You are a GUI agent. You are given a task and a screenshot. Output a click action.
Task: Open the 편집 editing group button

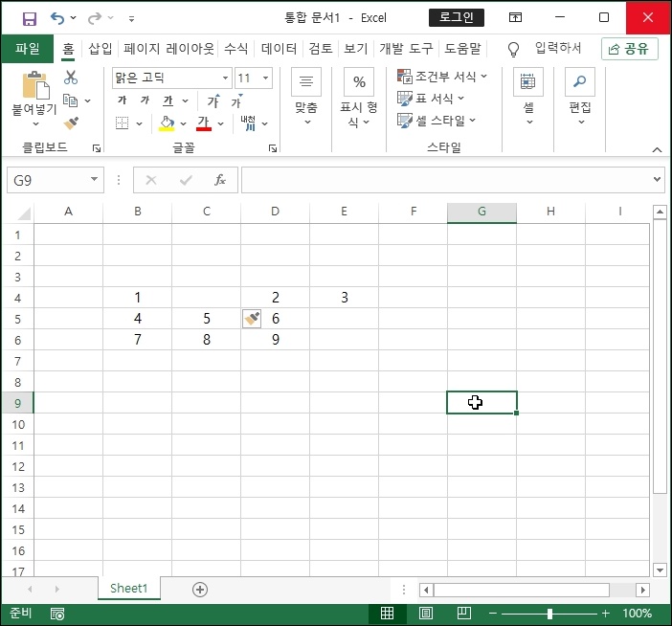(580, 97)
